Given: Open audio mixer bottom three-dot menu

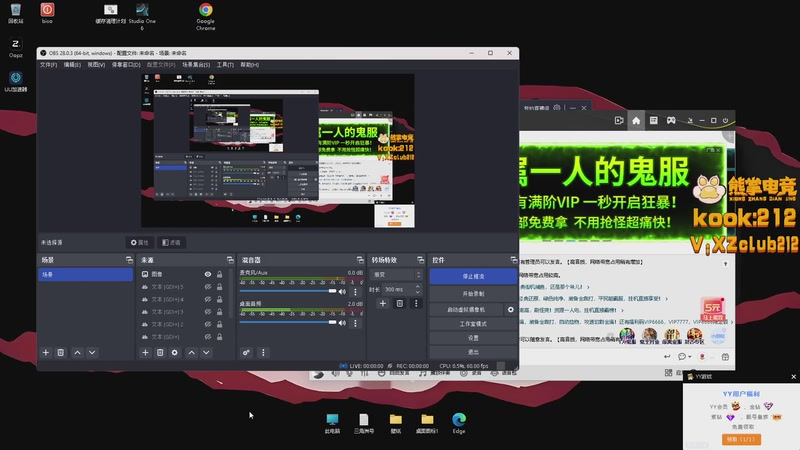Looking at the screenshot, I should click(263, 353).
